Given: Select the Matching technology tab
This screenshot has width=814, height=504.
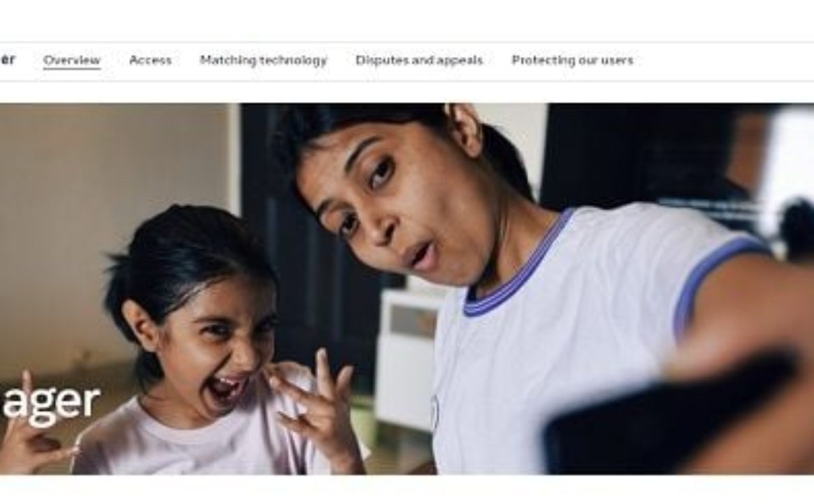Looking at the screenshot, I should click(263, 60).
